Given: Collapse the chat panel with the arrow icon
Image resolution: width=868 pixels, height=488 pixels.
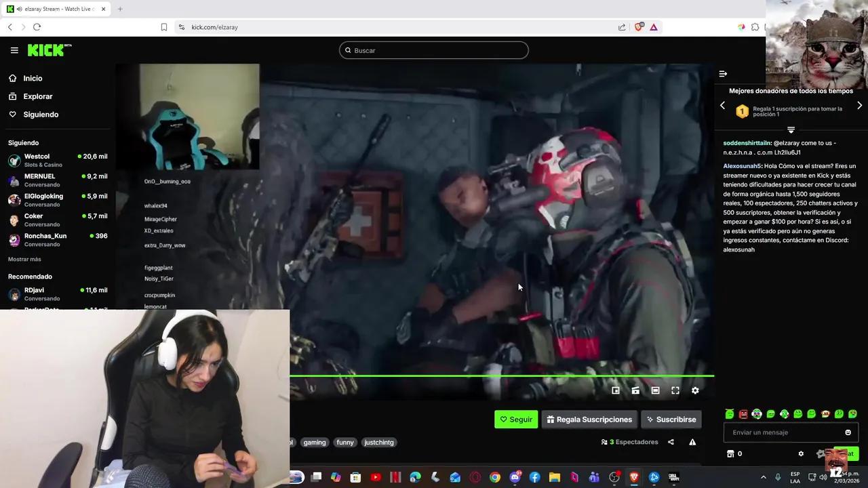Looking at the screenshot, I should click(723, 73).
